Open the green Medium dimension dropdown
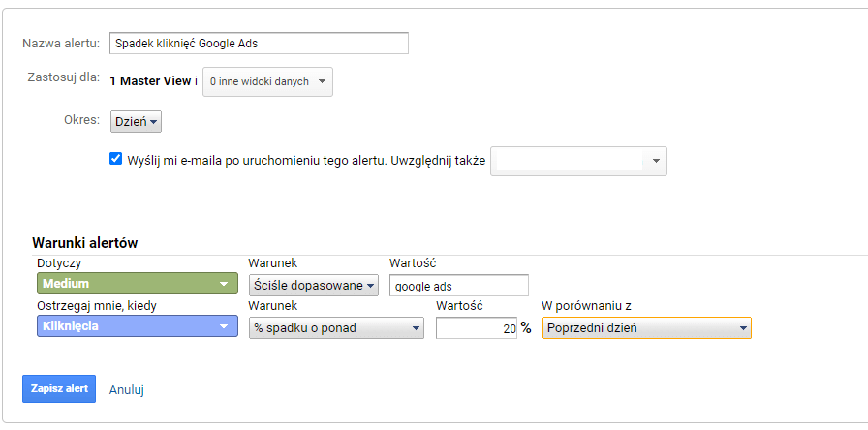 pos(138,284)
